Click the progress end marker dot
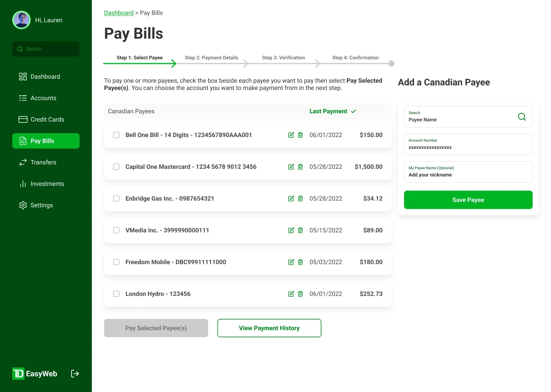The height and width of the screenshot is (392, 551). coord(391,64)
